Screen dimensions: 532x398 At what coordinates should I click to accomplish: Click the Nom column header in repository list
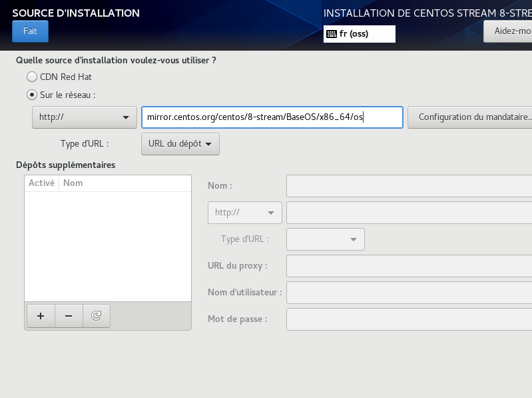click(x=73, y=183)
